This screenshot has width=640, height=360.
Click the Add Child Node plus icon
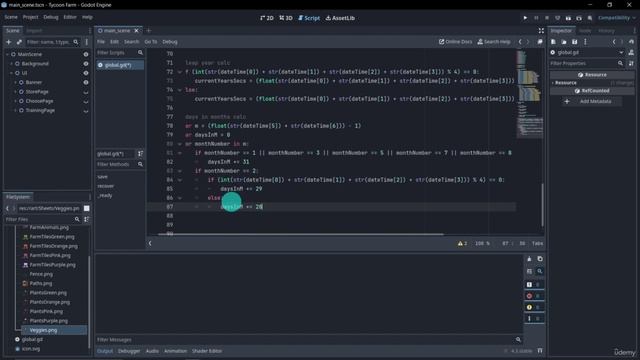tap(9, 42)
